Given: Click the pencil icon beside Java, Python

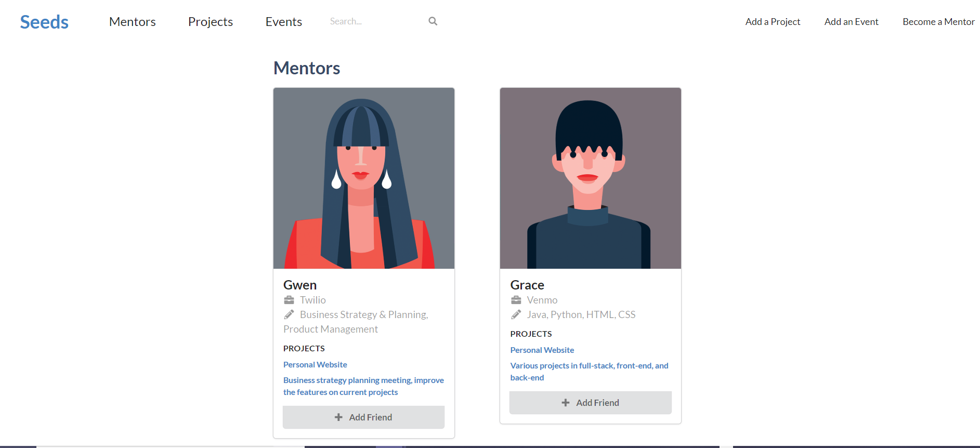Looking at the screenshot, I should coord(516,314).
